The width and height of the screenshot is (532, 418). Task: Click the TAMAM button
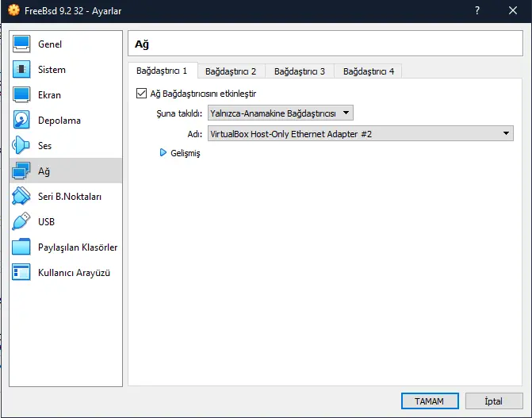coord(429,401)
